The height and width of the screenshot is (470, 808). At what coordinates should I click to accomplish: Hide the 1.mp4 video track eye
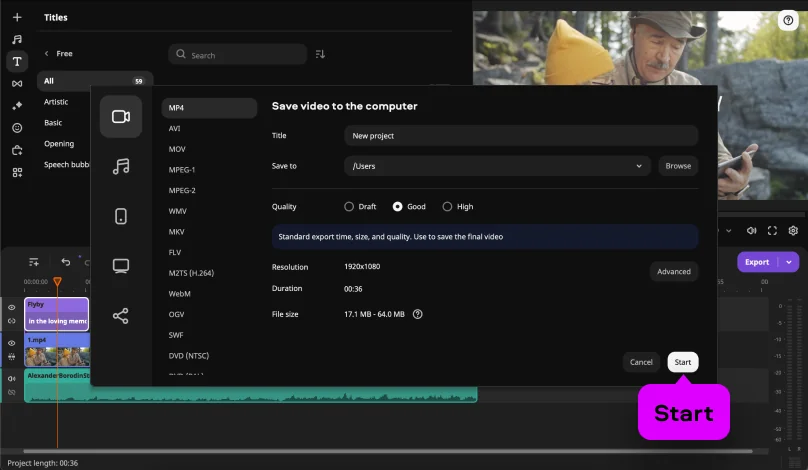point(11,343)
